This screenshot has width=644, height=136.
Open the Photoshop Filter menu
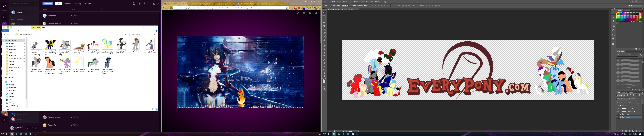pyautogui.click(x=362, y=2)
